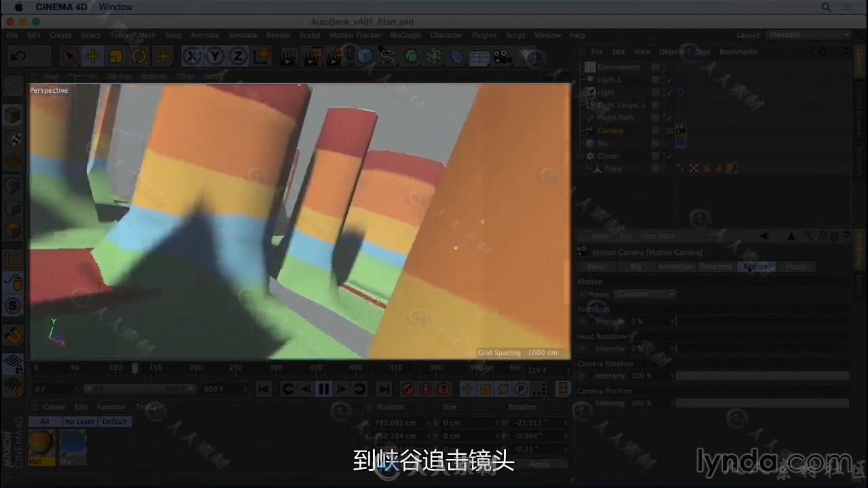Image resolution: width=868 pixels, height=488 pixels.
Task: Switch to the Dynamics tab
Action: (x=715, y=266)
